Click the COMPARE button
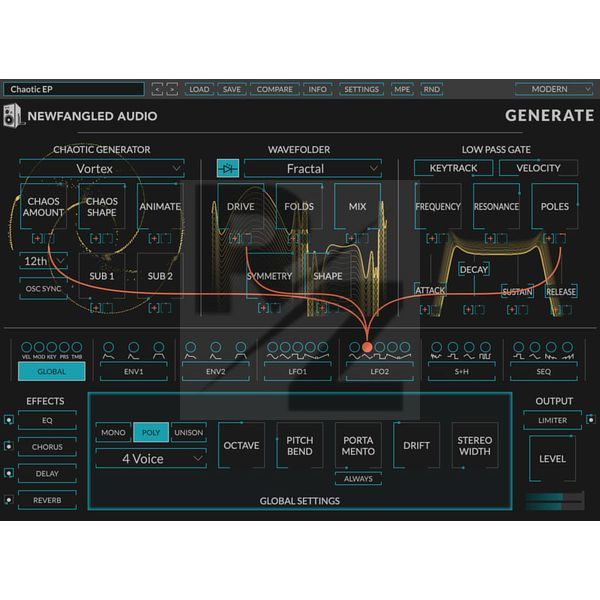The width and height of the screenshot is (600, 600). click(275, 89)
